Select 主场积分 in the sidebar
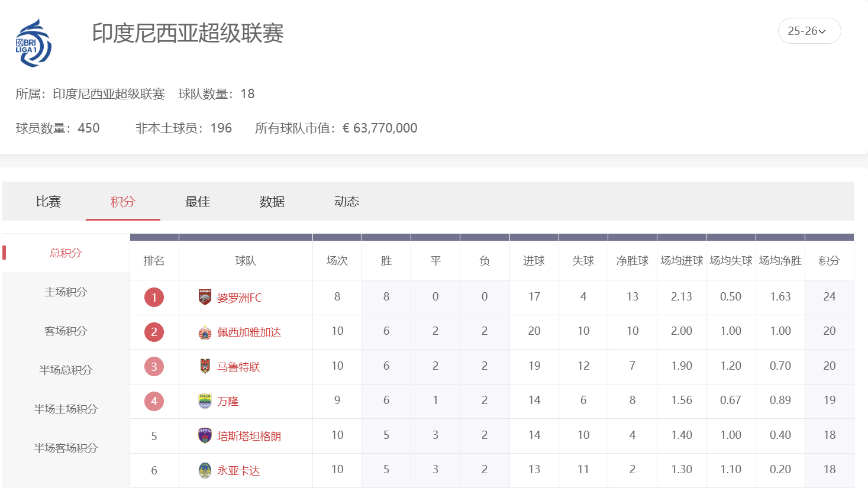868x488 pixels. click(66, 292)
